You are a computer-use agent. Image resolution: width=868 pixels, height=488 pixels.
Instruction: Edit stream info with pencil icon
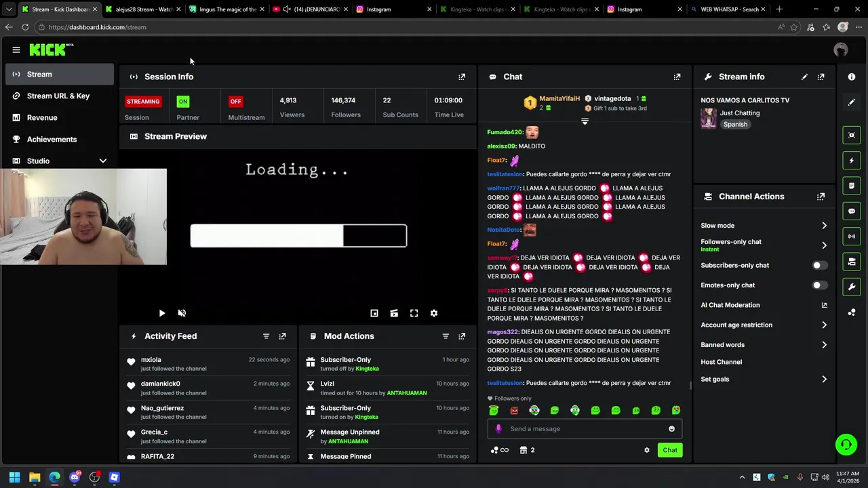[804, 77]
